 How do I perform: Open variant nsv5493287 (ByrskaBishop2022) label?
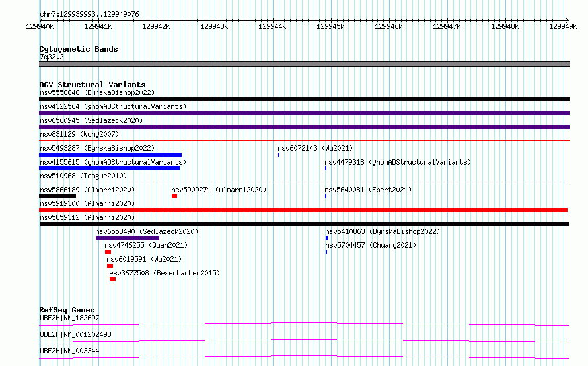click(x=97, y=148)
